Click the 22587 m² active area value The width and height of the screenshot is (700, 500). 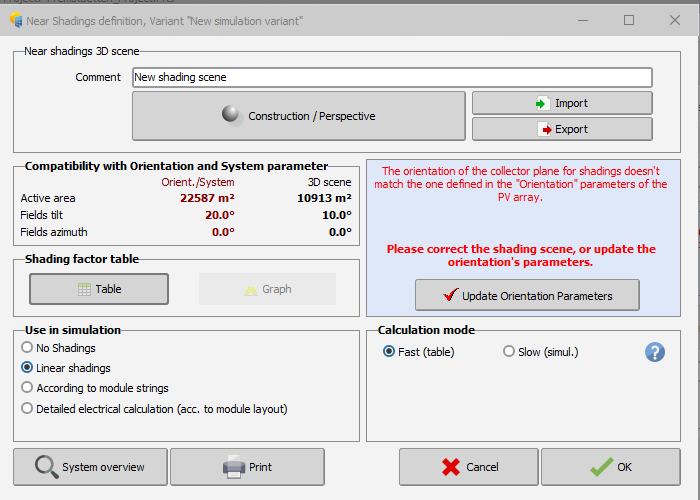[207, 198]
